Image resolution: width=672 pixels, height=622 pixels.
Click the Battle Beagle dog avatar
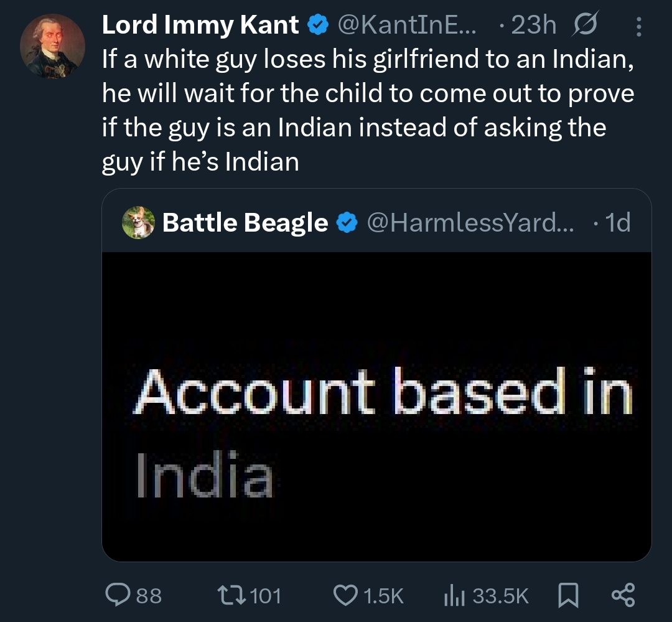[x=138, y=222]
